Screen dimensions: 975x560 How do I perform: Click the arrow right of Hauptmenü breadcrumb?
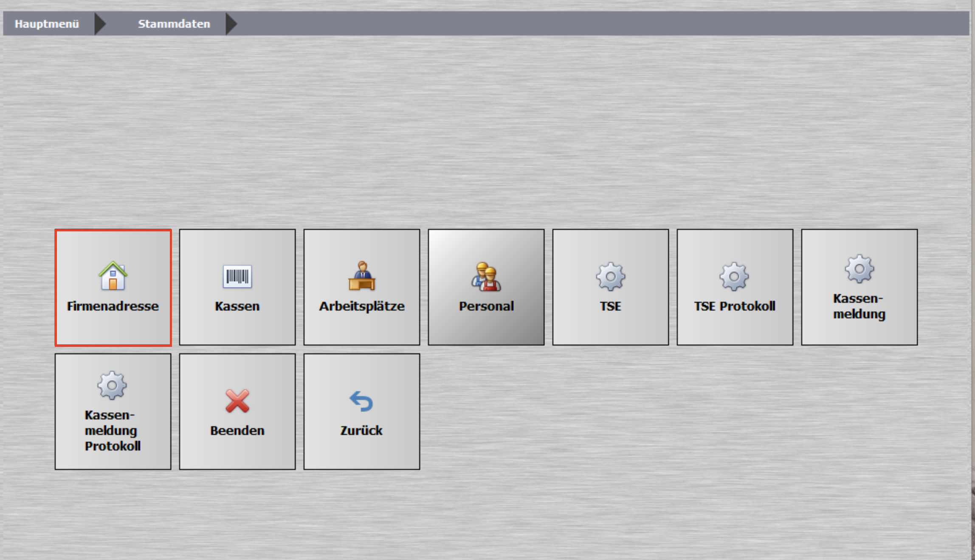100,24
